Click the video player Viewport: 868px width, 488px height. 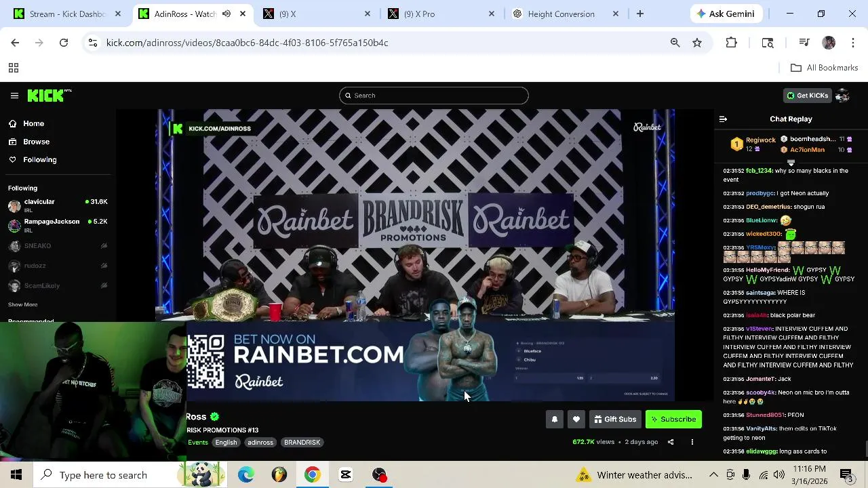pyautogui.click(x=415, y=255)
